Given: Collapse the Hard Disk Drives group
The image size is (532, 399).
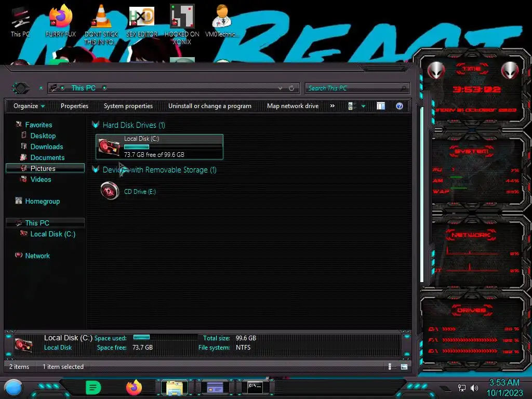Looking at the screenshot, I should pos(96,125).
